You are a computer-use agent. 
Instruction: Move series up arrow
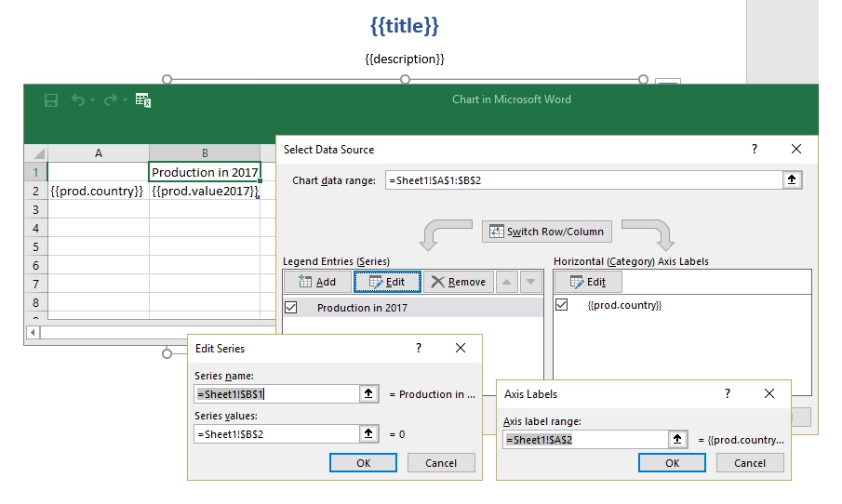pyautogui.click(x=506, y=282)
